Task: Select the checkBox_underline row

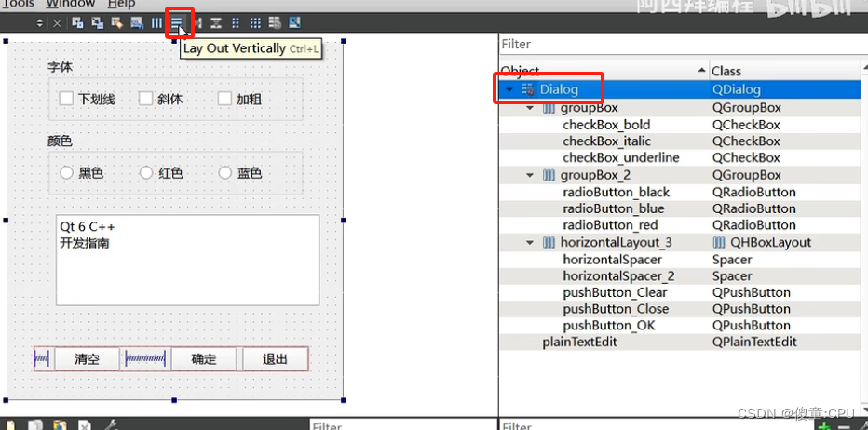Action: [x=681, y=157]
